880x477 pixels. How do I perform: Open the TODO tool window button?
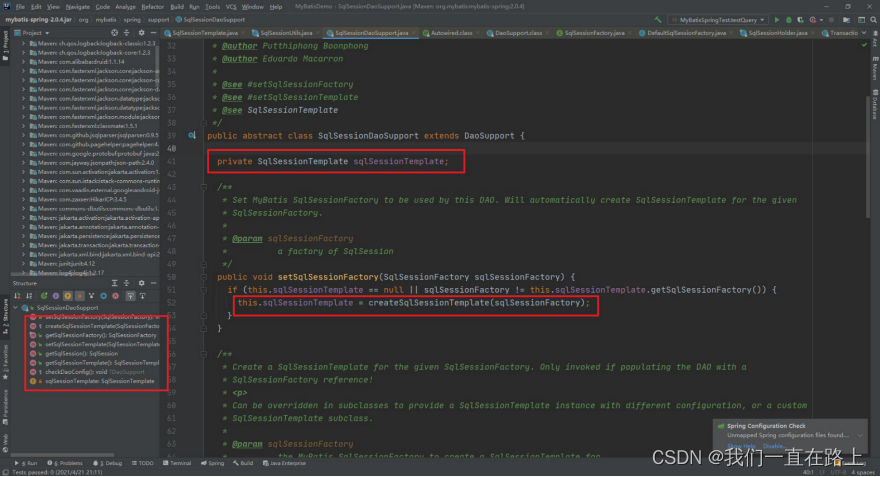click(x=143, y=464)
